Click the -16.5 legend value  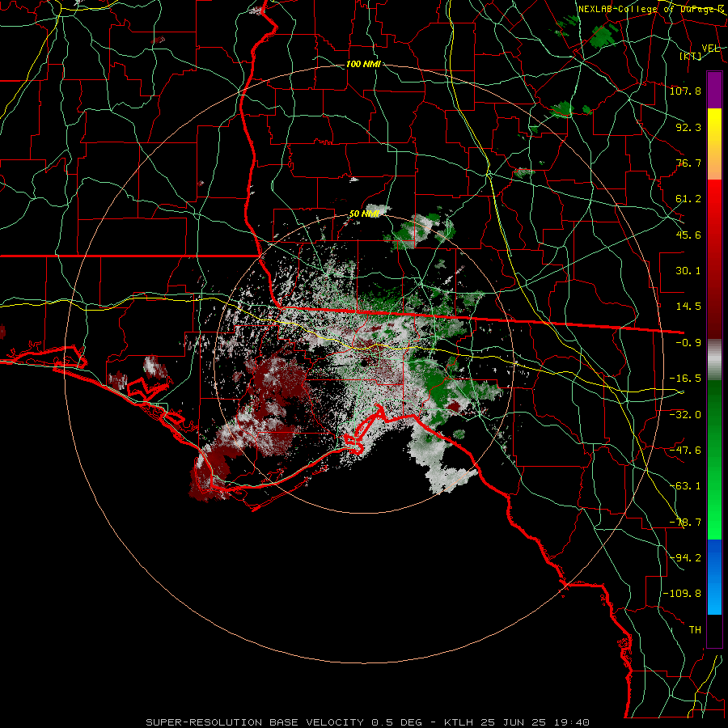pos(685,379)
